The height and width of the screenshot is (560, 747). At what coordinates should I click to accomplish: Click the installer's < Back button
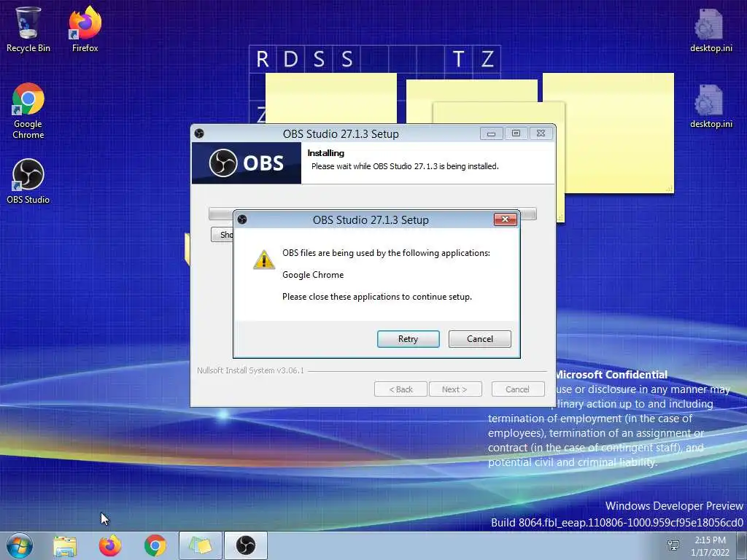coord(400,389)
